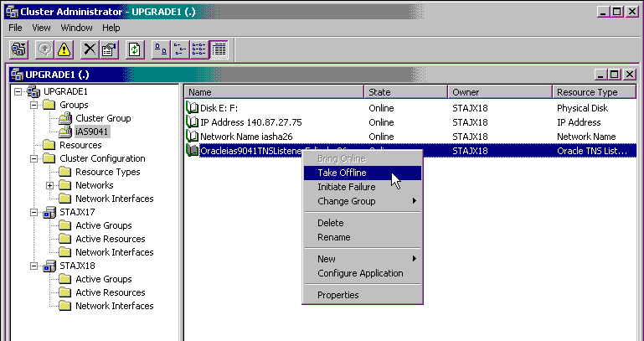Click the Cluster Administrator title bar system icon

click(x=12, y=12)
